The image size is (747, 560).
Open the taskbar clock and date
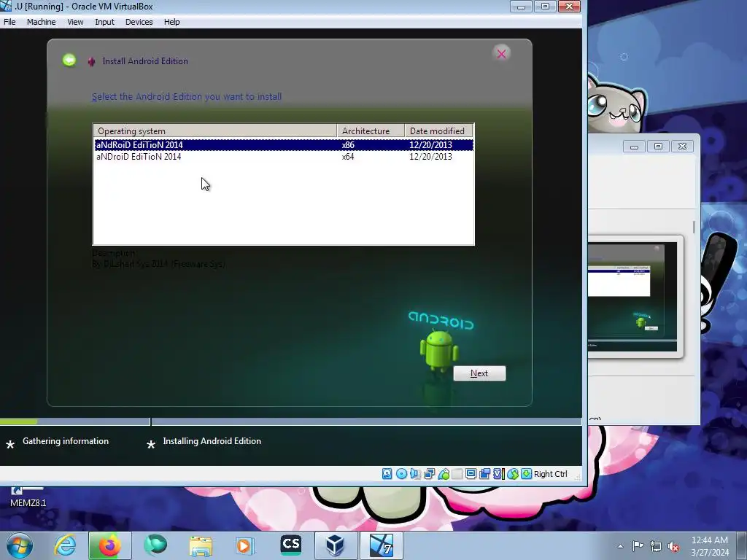(710, 546)
